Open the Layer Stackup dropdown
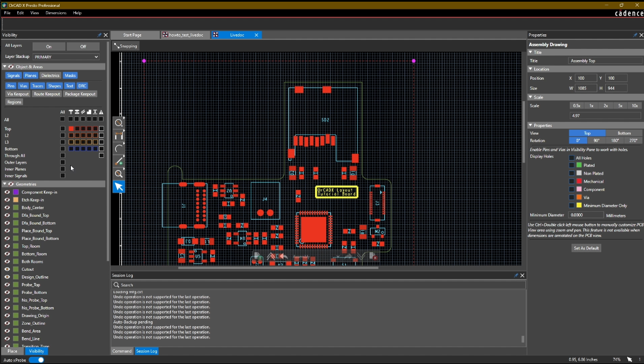Viewport: 644px width, 364px height. (x=66, y=57)
